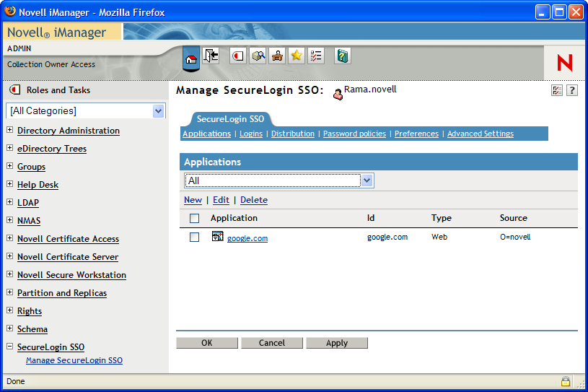Click the Delete application link

pos(254,200)
